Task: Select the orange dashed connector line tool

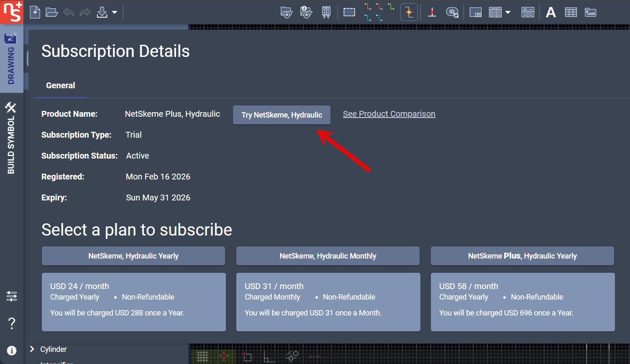Action: click(379, 6)
